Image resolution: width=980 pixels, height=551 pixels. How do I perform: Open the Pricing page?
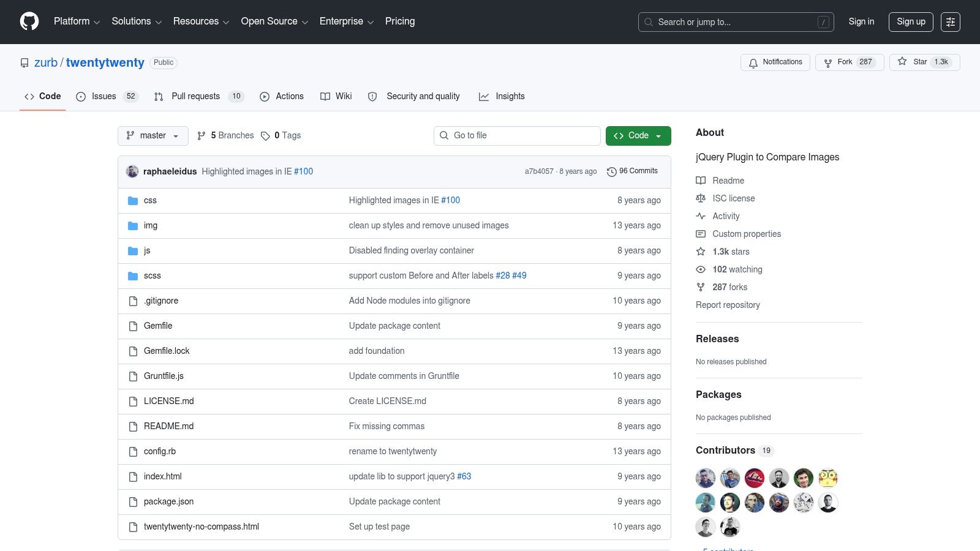400,21
